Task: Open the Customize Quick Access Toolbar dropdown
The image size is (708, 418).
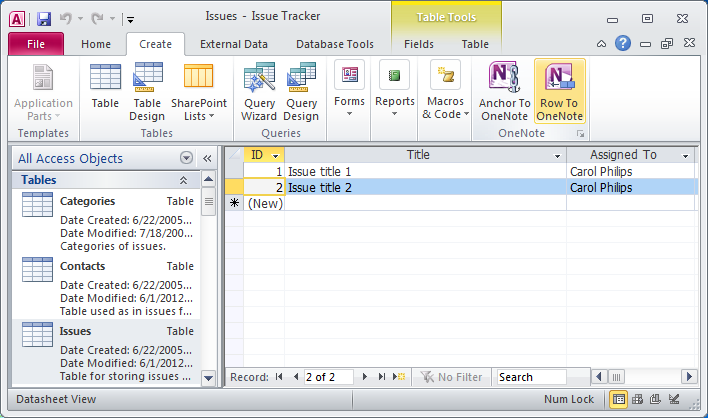Action: tap(130, 19)
